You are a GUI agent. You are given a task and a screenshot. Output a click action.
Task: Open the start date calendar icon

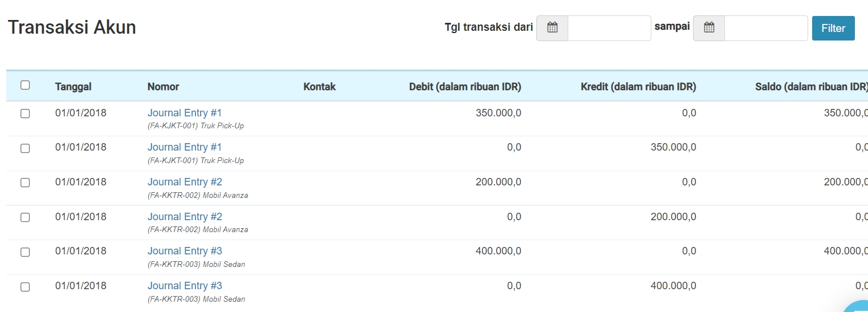click(x=552, y=28)
